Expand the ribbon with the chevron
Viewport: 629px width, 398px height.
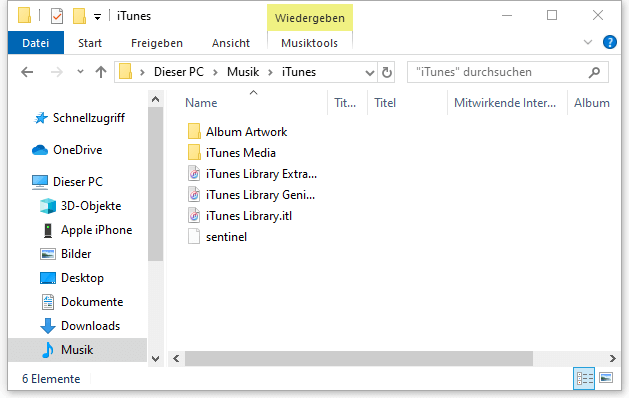[588, 42]
